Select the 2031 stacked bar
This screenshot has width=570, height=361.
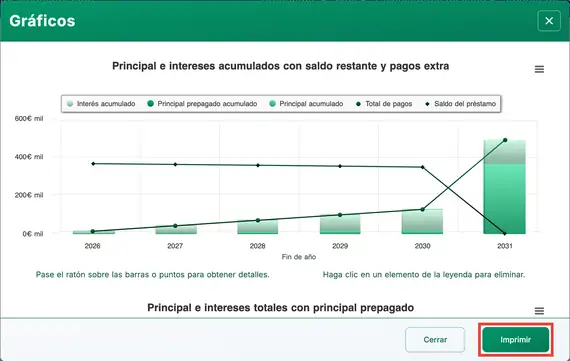[x=505, y=187]
